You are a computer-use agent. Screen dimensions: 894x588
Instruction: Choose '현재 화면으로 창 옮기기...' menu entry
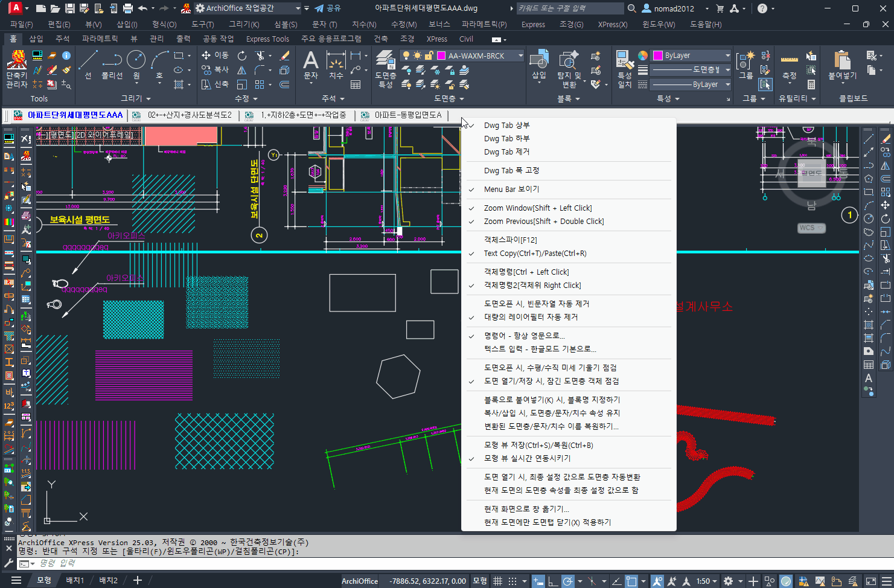coord(526,510)
